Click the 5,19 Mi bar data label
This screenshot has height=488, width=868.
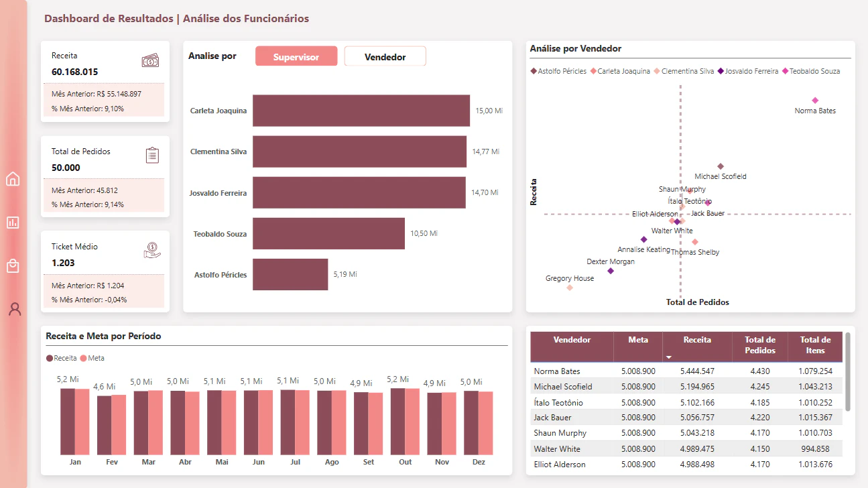tap(345, 275)
